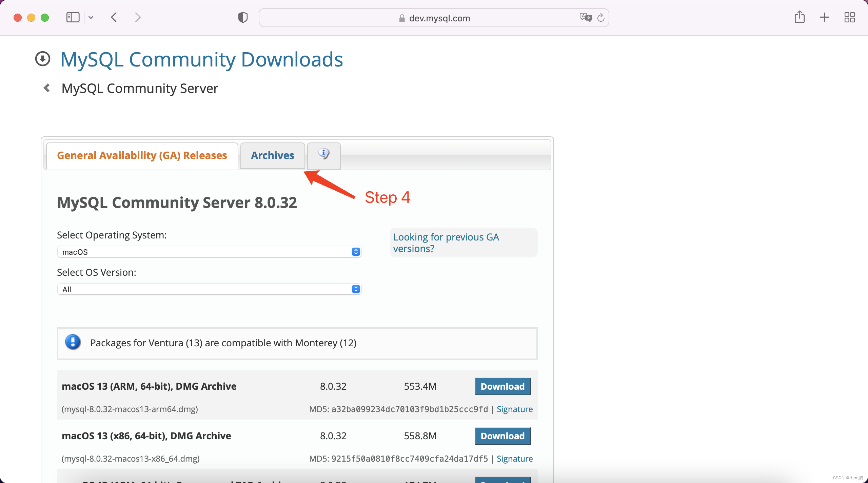Open Signature link for x86_64 dmg
868x483 pixels.
pyautogui.click(x=515, y=459)
